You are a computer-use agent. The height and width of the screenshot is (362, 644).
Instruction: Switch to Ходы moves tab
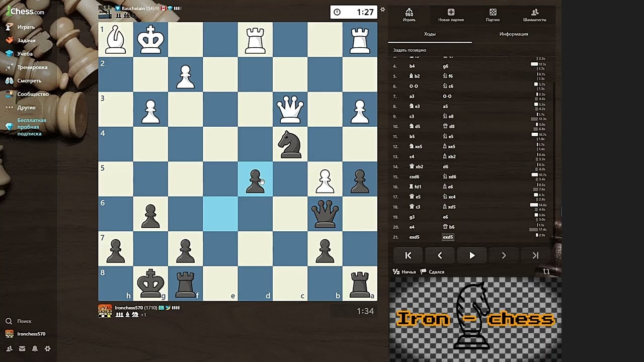coord(430,34)
